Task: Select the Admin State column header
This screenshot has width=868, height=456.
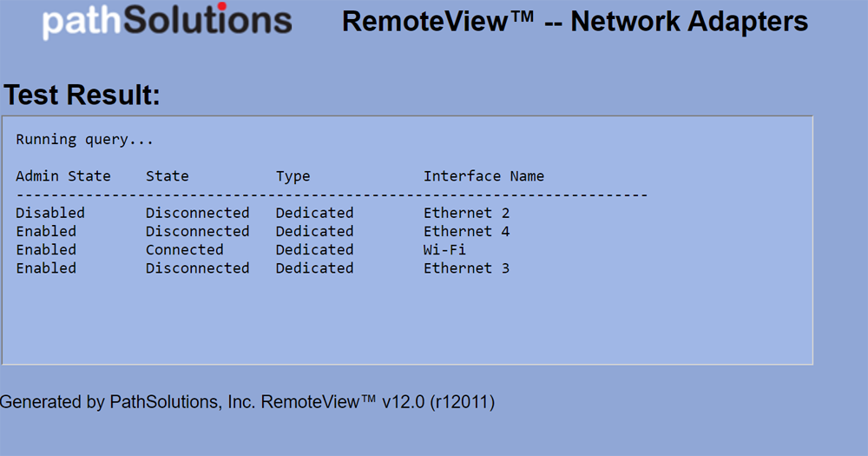Action: (x=63, y=176)
